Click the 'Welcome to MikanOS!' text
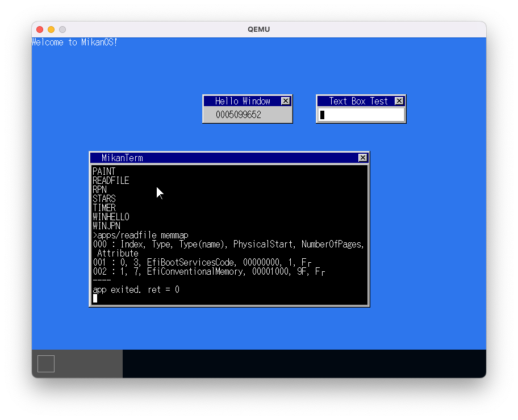 pyautogui.click(x=74, y=42)
